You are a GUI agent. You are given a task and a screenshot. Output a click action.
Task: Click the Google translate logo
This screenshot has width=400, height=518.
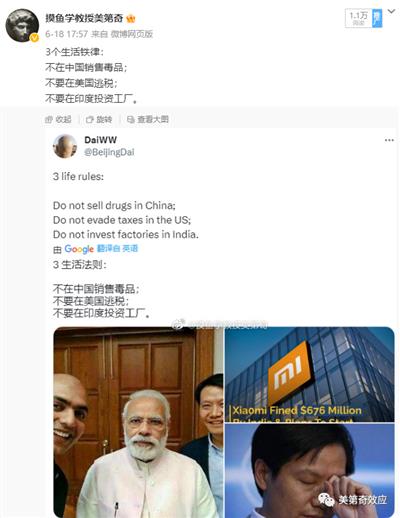point(79,249)
